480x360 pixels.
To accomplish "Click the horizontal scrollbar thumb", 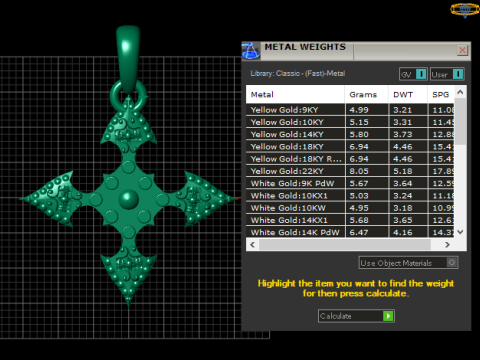I will point(345,245).
